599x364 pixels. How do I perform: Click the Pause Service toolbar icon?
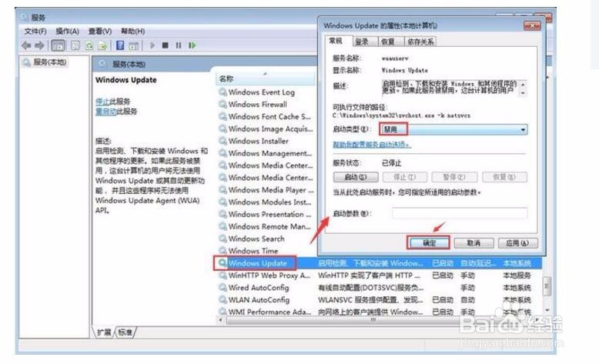(179, 45)
